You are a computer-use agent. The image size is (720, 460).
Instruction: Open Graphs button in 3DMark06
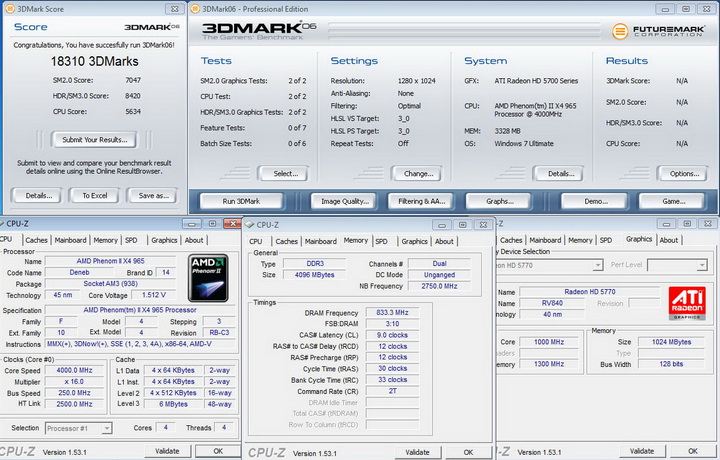click(x=500, y=201)
